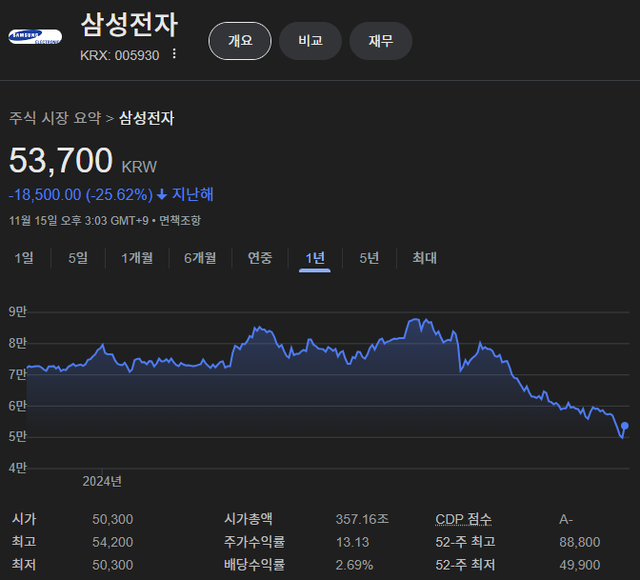
Task: Select the 1년 chart range
Action: click(x=315, y=258)
